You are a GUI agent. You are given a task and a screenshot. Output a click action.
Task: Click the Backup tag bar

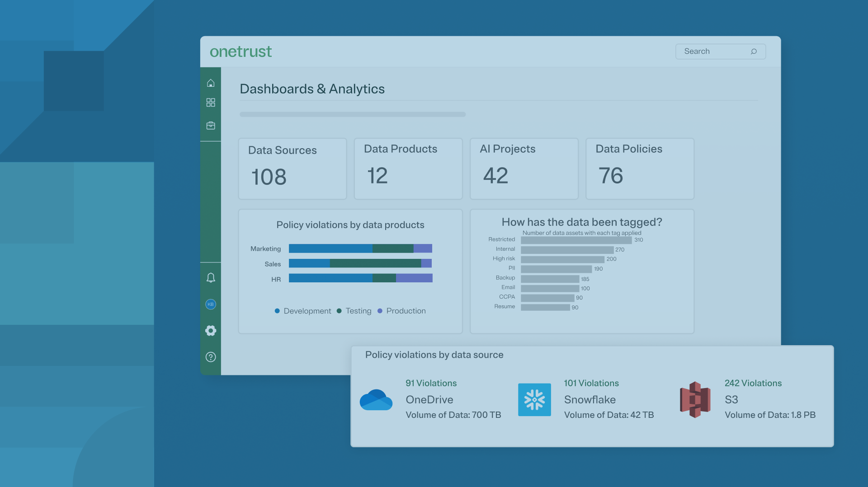pyautogui.click(x=550, y=279)
